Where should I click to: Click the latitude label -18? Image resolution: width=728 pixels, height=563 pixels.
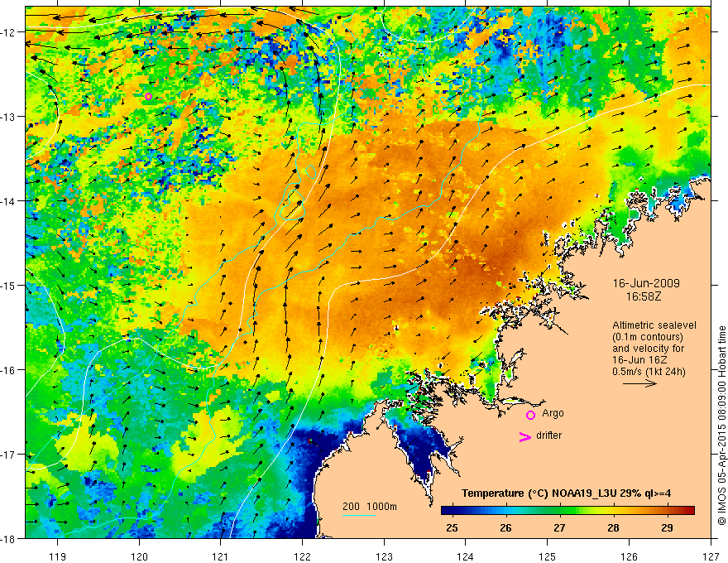(x=9, y=538)
